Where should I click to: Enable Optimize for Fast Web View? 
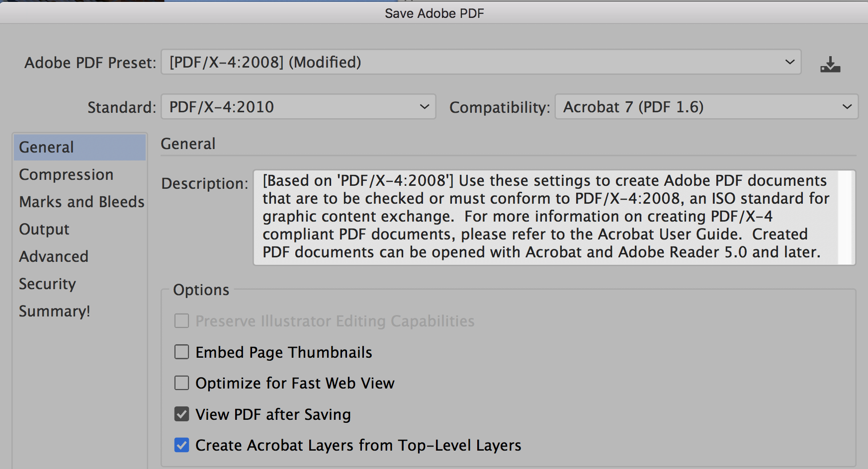[x=181, y=383]
